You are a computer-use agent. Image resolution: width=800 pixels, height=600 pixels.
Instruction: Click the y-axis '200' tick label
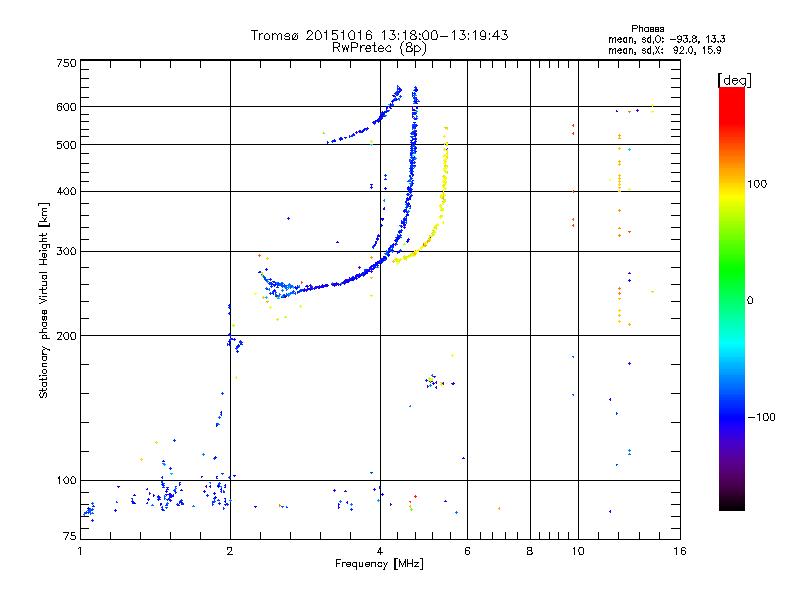(x=67, y=336)
